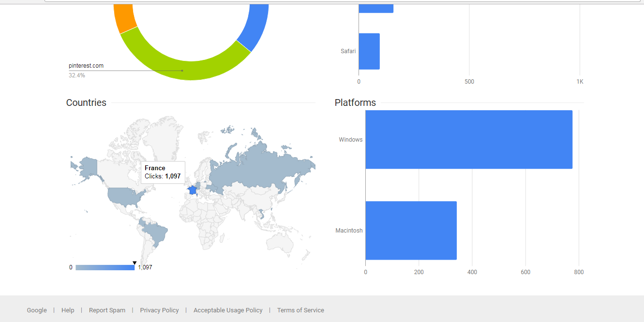Open the Help footer link
644x322 pixels.
point(68,310)
